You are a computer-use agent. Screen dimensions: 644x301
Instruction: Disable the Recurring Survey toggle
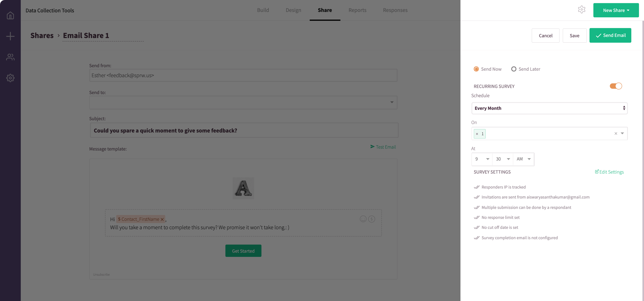(x=616, y=86)
